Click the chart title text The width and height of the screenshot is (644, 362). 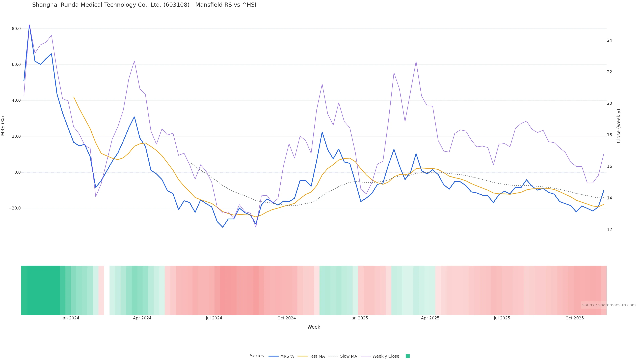click(144, 5)
